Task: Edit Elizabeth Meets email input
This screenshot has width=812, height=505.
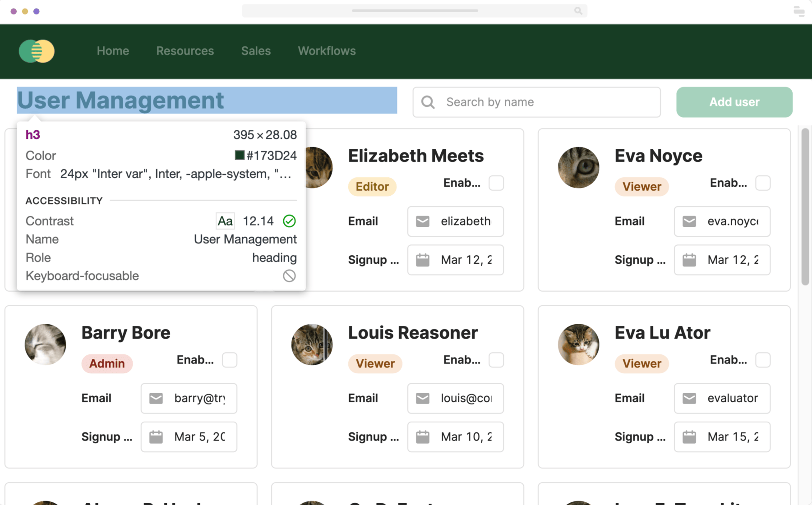Action: (456, 221)
